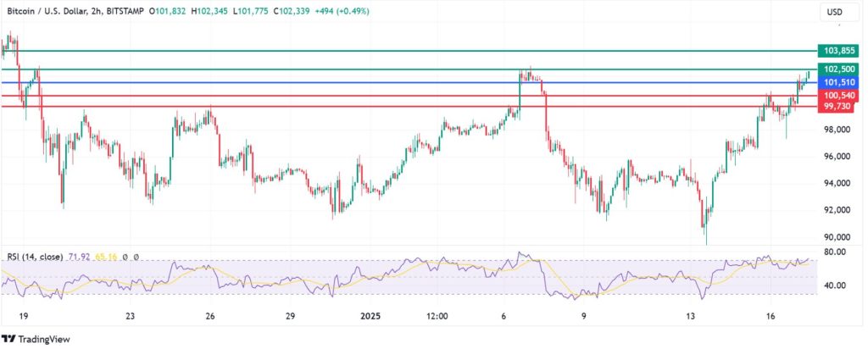Click date 26 on the time axis
This screenshot has width=868, height=349.
tap(210, 315)
